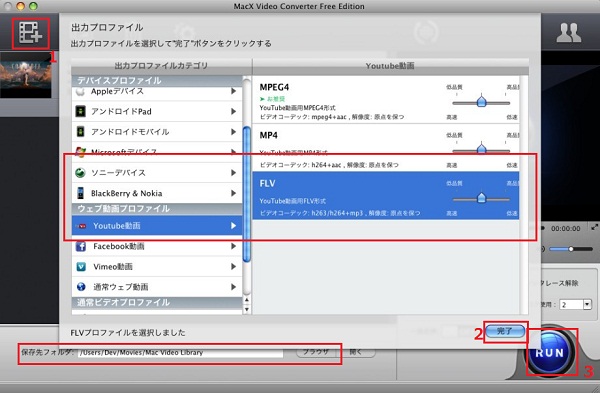The width and height of the screenshot is (600, 393).
Task: Click the Microsoftデバイス Windows icon
Action: (80, 152)
